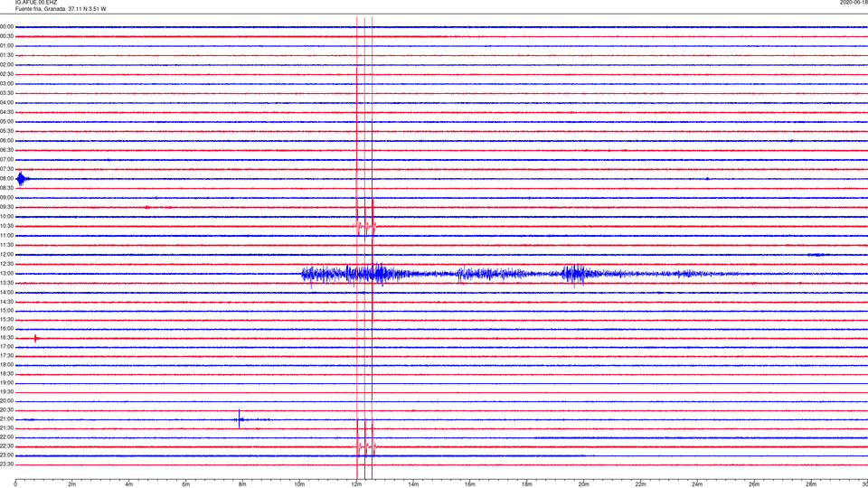Click the small blue seismic event starting the 08:00 trace

tap(22, 179)
